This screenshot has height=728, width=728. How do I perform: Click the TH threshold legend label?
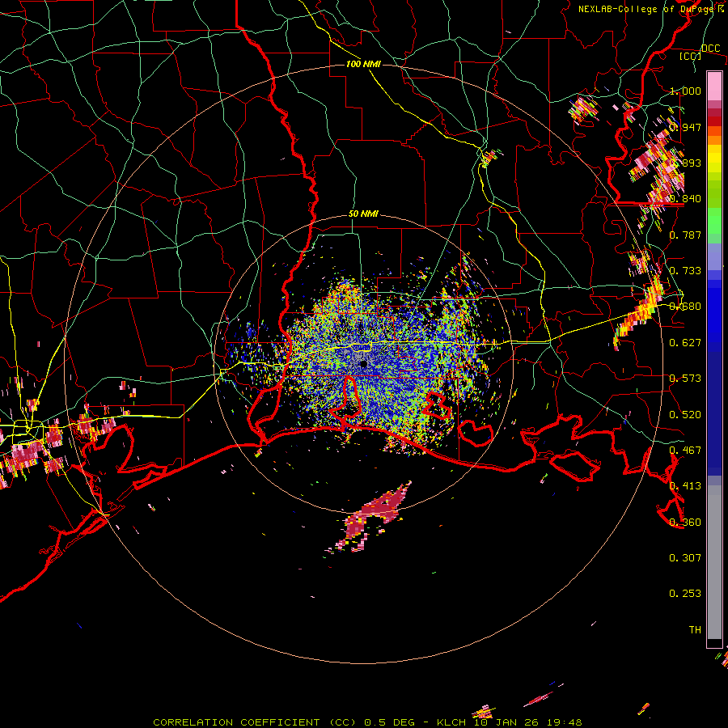click(x=695, y=629)
